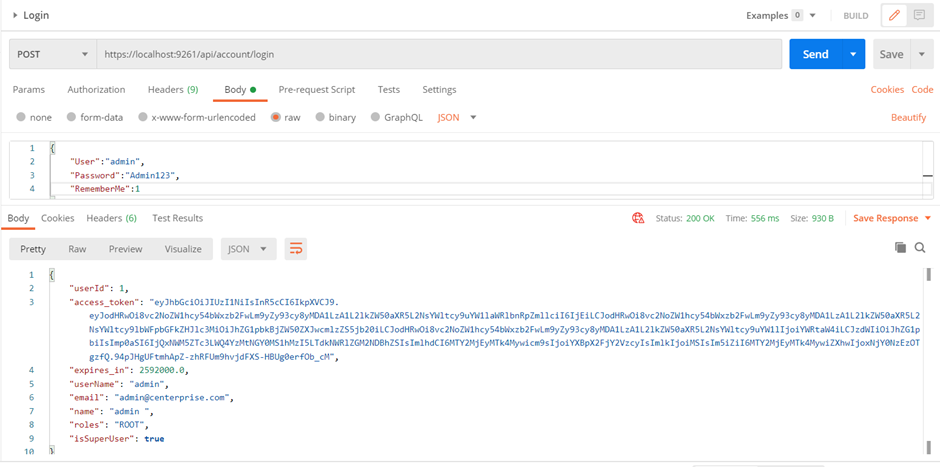Open the comments icon at top right
Screen dimensions: 940x467
pyautogui.click(x=918, y=16)
